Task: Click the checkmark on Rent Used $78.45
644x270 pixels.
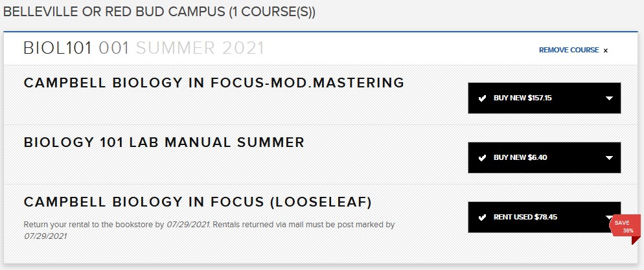Action: pos(482,218)
